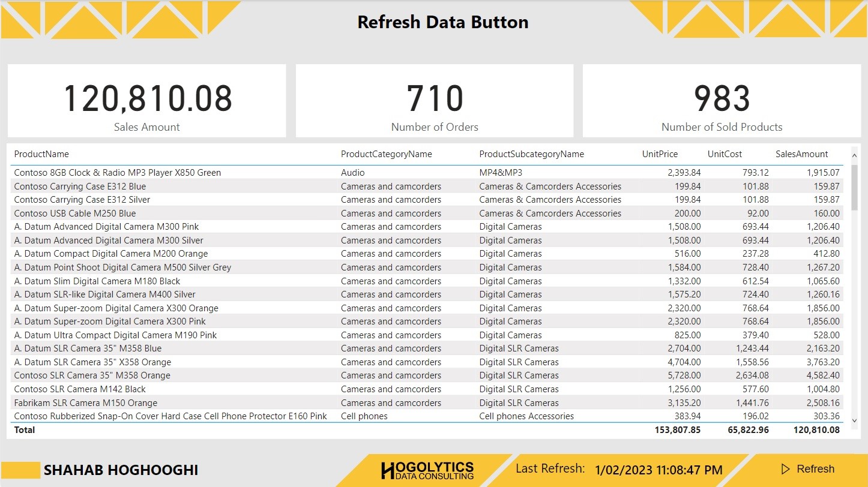The height and width of the screenshot is (487, 868).
Task: Select the Contoso 8GB Clock MP3 Player row
Action: [180, 172]
